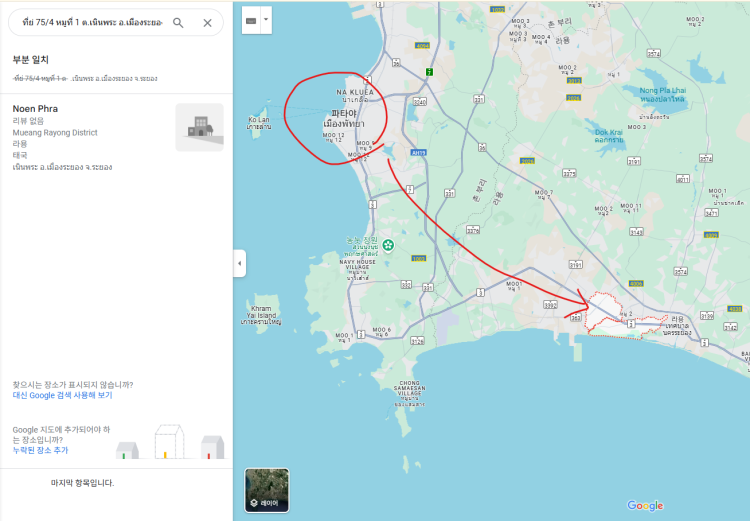Click the 363 road shield
The width and height of the screenshot is (750, 521).
pos(576,318)
